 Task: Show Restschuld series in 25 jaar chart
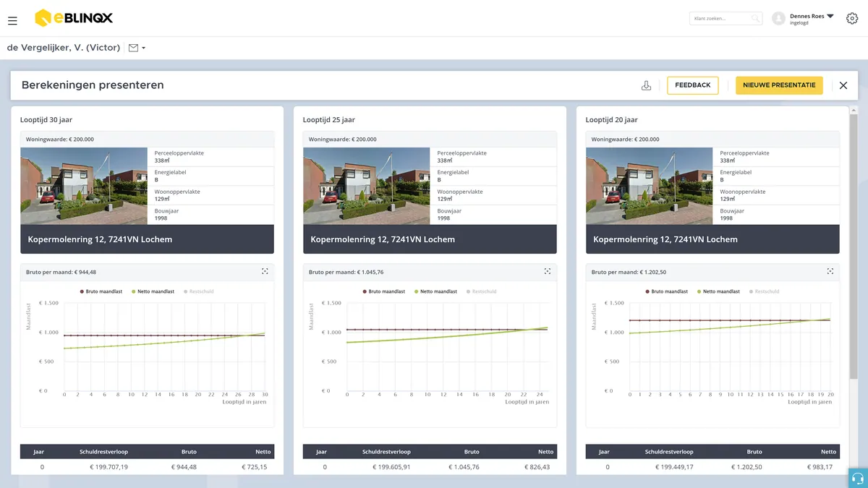coord(480,291)
